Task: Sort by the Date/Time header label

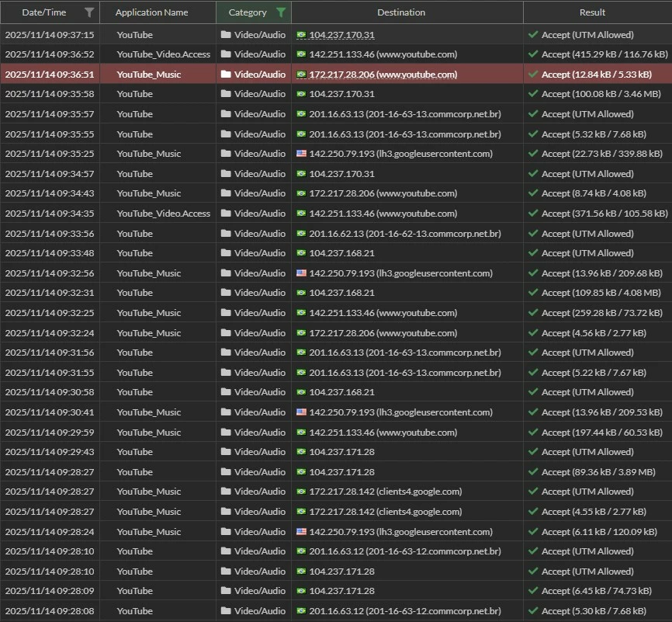Action: click(44, 12)
